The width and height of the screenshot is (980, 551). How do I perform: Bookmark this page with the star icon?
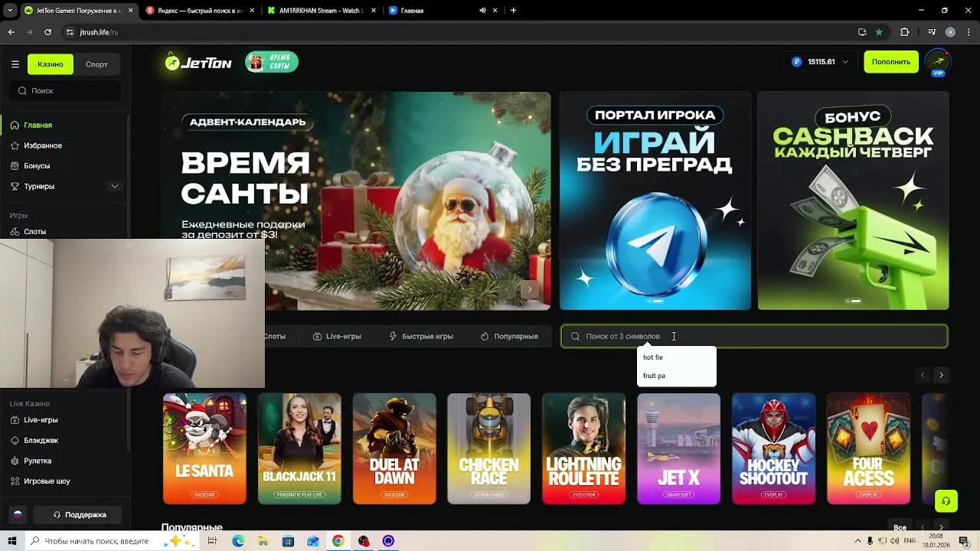coord(879,32)
